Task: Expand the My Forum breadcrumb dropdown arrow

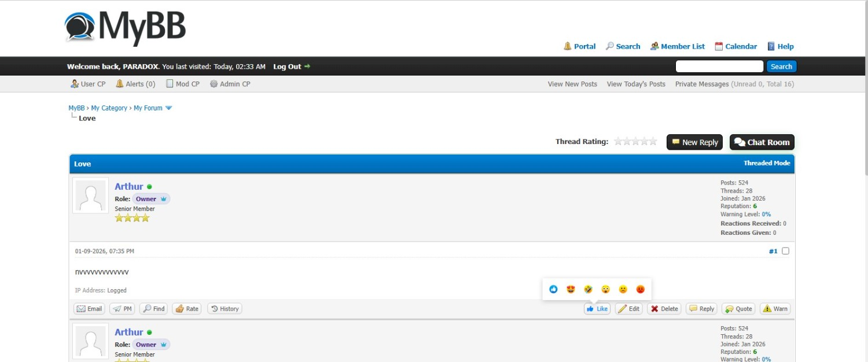Action: coord(169,108)
